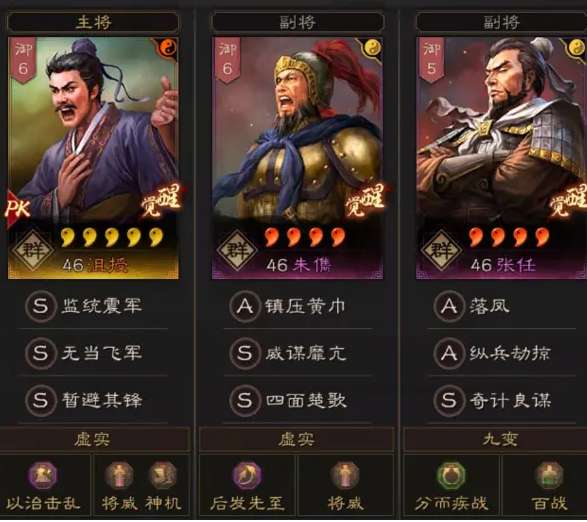This screenshot has width=587, height=522.
Task: Tap the 百战 tactic icon
Action: click(x=549, y=475)
